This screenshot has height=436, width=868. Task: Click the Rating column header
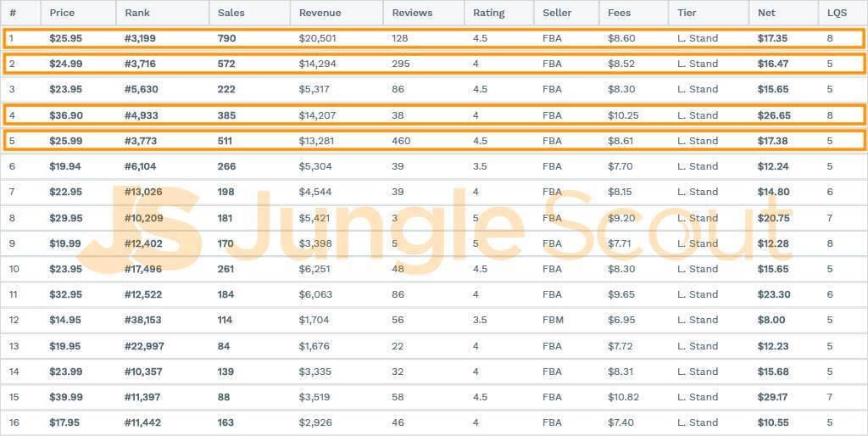point(488,13)
